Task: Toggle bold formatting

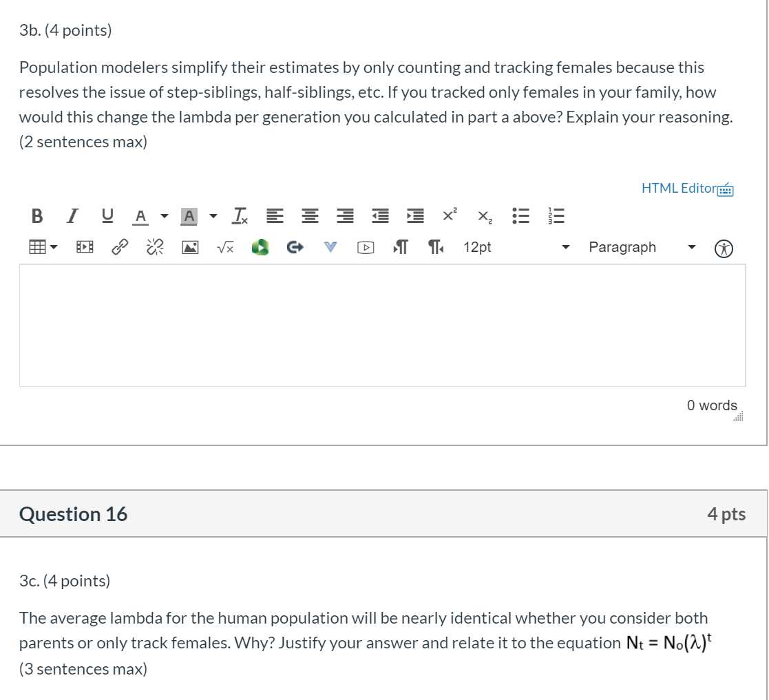Action: pyautogui.click(x=37, y=215)
